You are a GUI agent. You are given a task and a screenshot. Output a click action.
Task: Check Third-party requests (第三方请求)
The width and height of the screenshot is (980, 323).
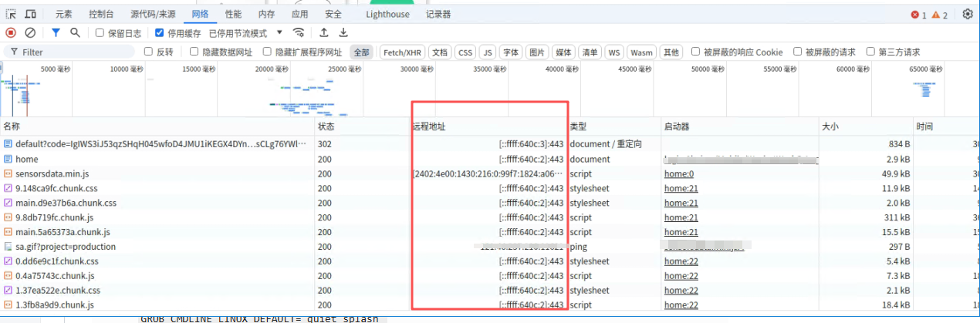870,52
